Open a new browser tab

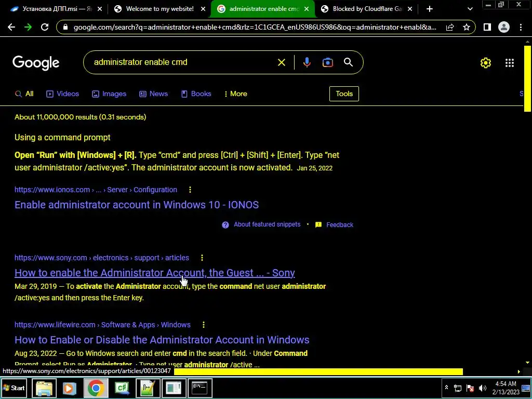point(430,9)
